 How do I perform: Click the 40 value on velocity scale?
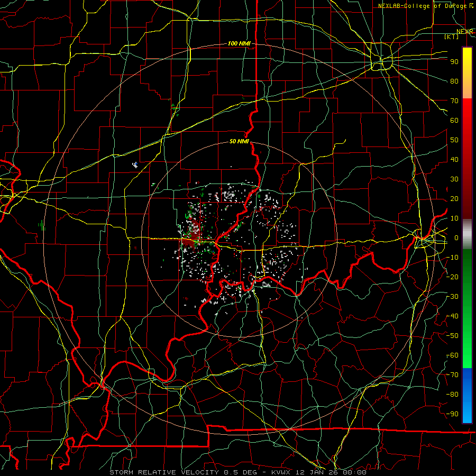454,160
